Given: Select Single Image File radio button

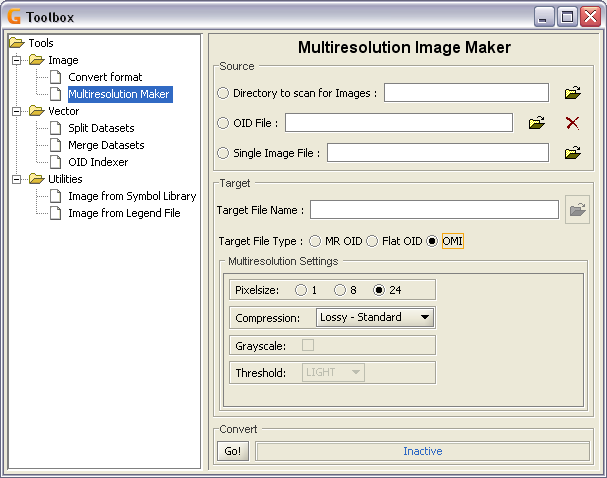Looking at the screenshot, I should pyautogui.click(x=223, y=153).
